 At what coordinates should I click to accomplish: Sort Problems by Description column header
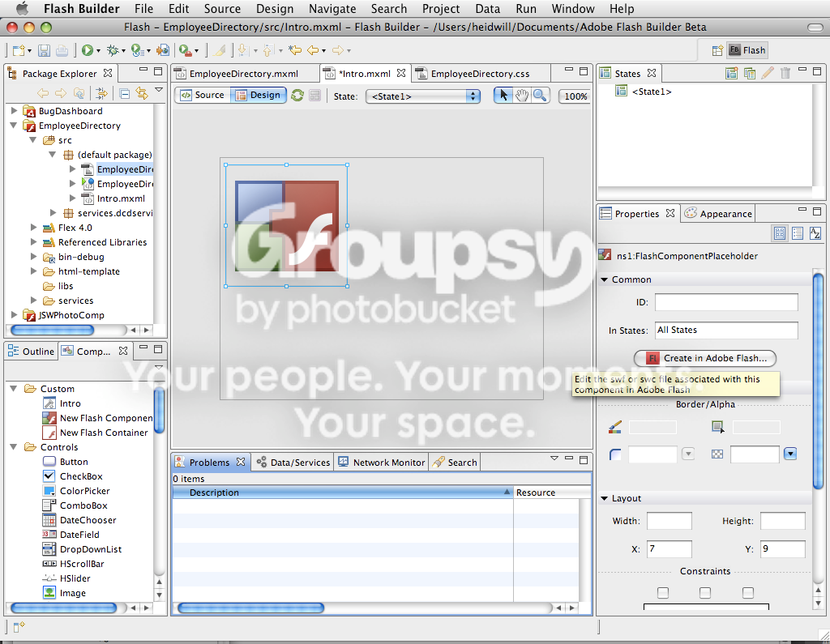pyautogui.click(x=343, y=493)
